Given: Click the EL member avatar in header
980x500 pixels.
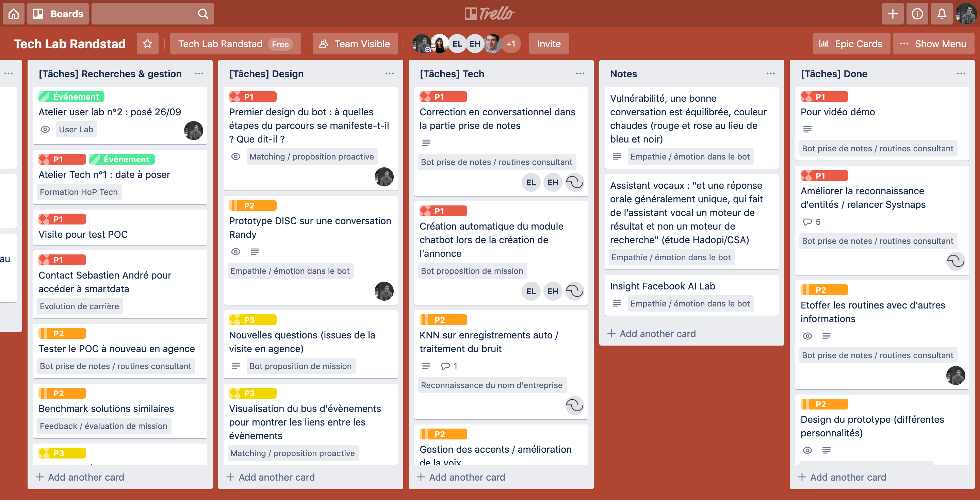Looking at the screenshot, I should point(457,44).
